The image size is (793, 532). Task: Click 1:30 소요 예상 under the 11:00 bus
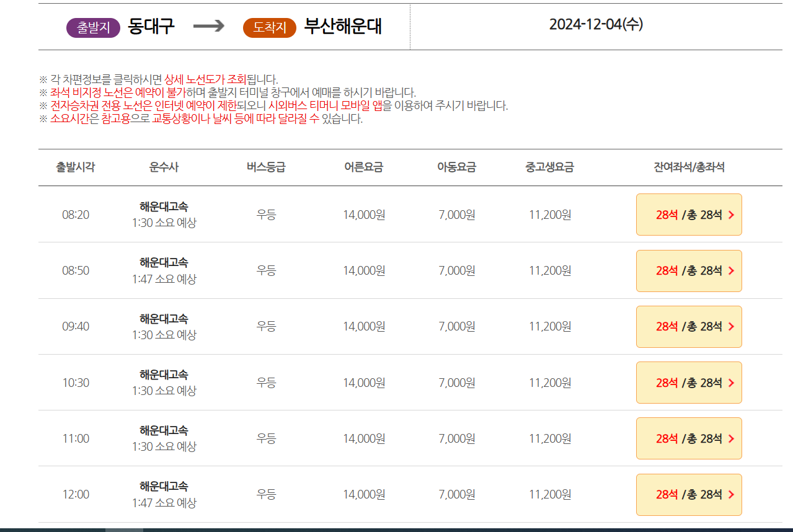(x=164, y=446)
